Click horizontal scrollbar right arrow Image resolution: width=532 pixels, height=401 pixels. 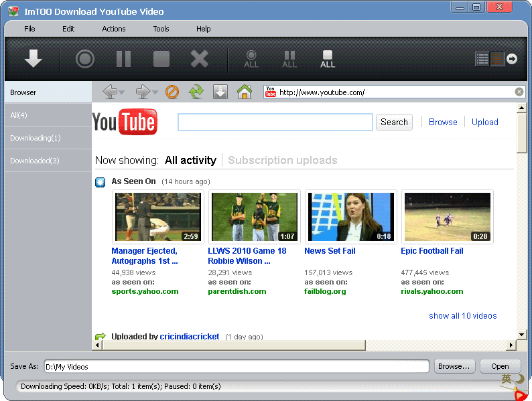tap(511, 345)
